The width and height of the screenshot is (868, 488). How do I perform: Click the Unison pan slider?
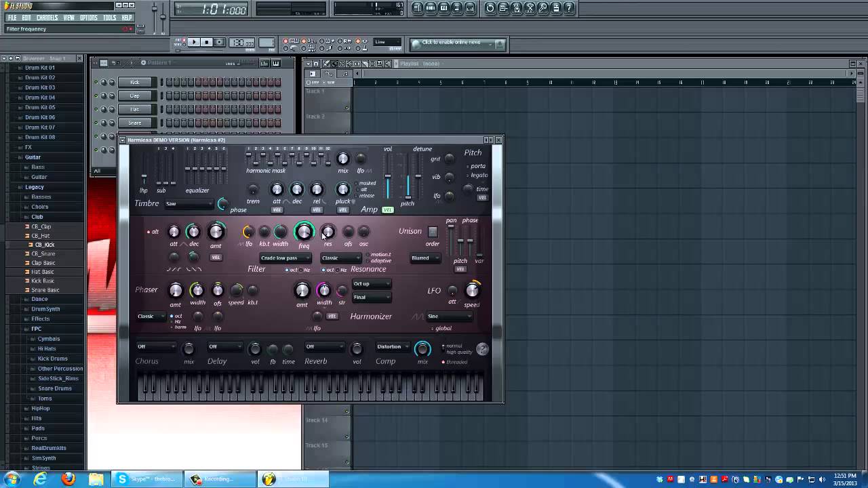[x=451, y=241]
